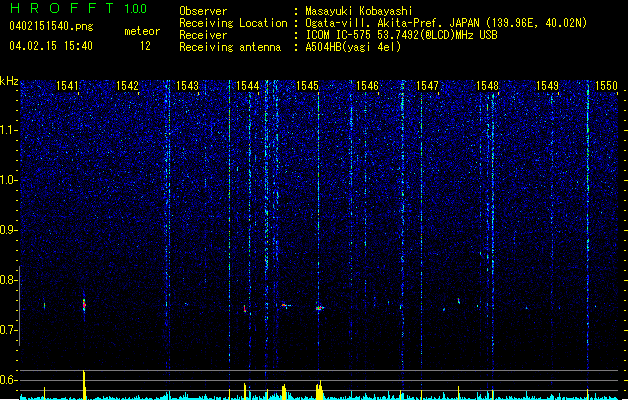Screen dimensions: 629x400
Task: Click the 1.1 kHz axis label
Action: (x=9, y=130)
